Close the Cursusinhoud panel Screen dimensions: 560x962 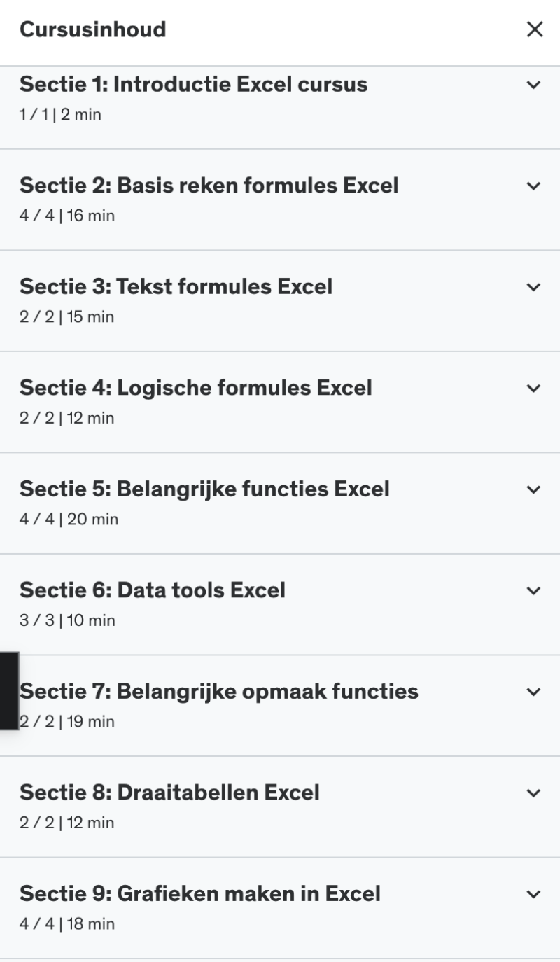534,29
